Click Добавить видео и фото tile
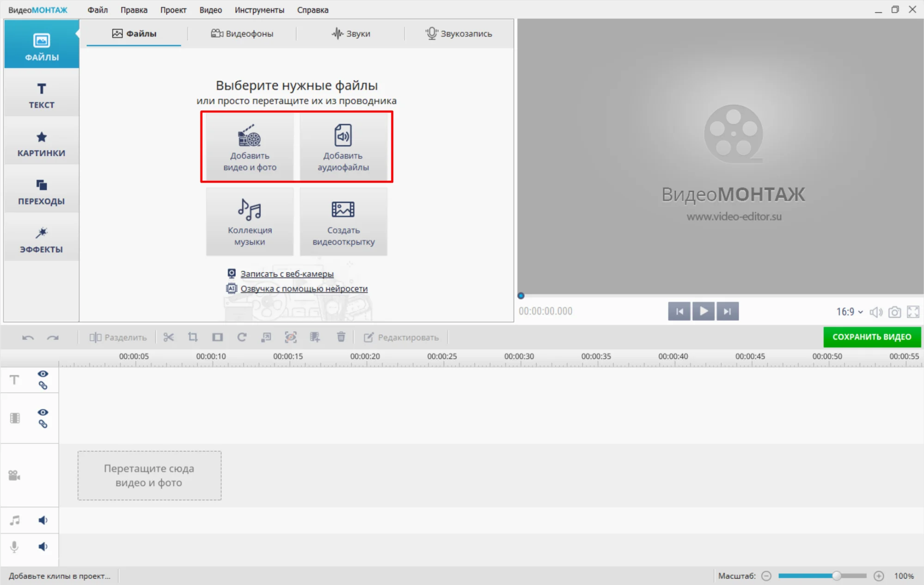 250,147
